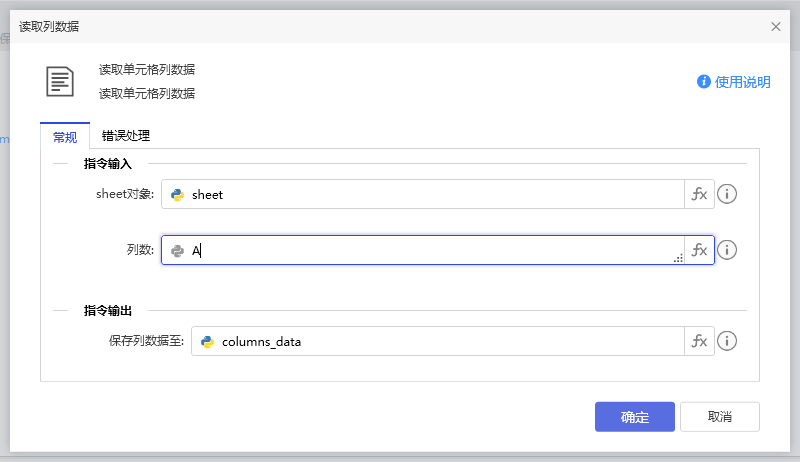Click the Python icon in the sheet对象 field
Image resolution: width=800 pixels, height=462 pixels.
click(x=178, y=195)
